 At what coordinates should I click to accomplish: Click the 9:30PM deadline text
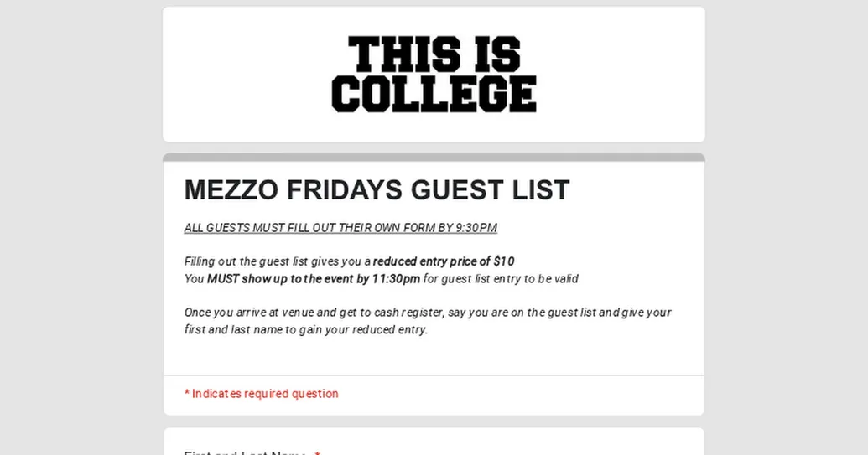[476, 228]
